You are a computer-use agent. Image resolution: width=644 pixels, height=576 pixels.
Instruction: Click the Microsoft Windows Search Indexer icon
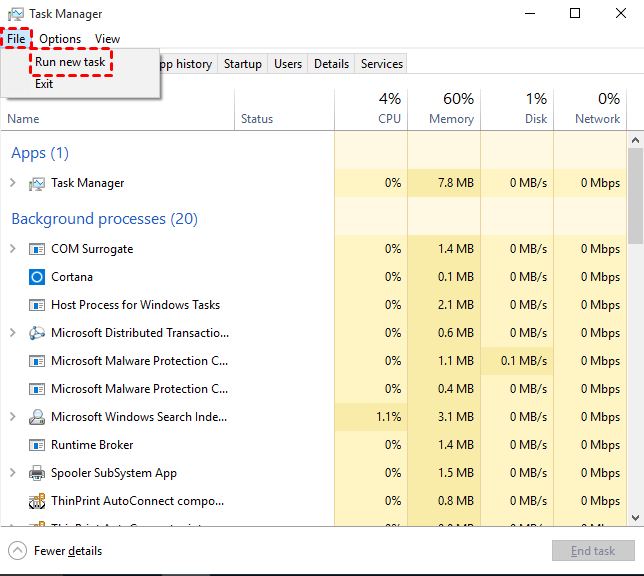37,417
